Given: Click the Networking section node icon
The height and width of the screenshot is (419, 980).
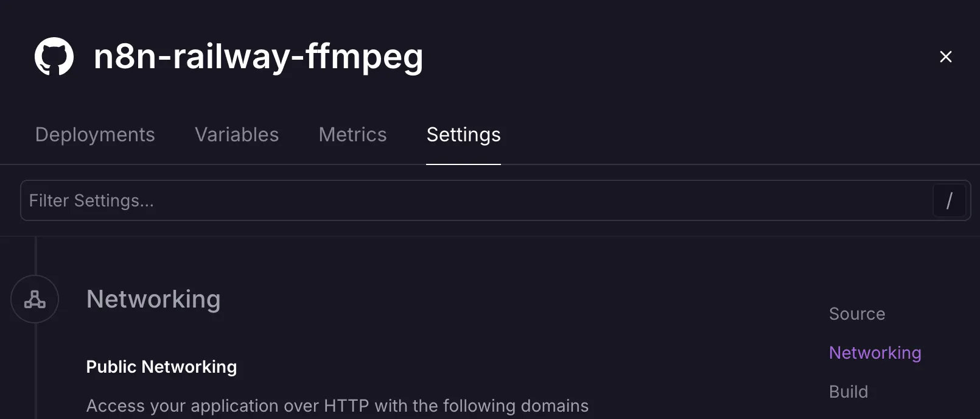Looking at the screenshot, I should 35,299.
